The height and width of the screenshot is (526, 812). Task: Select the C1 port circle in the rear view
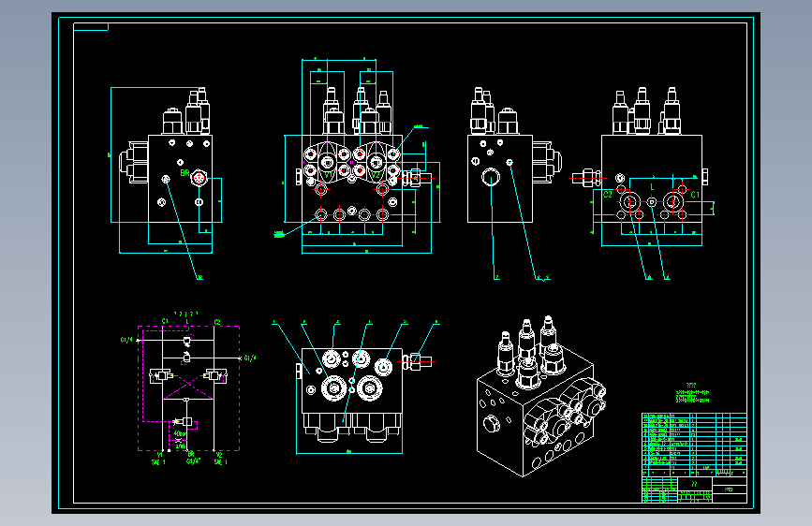pos(673,202)
